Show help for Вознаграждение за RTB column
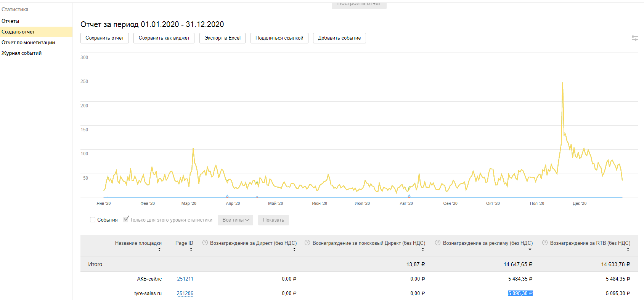 click(545, 243)
